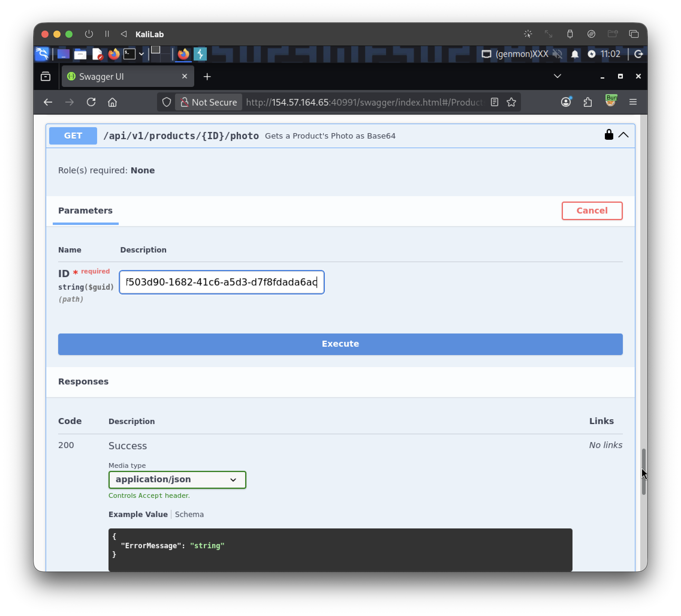Image resolution: width=681 pixels, height=616 pixels.
Task: Switch to the Firefox window in the taskbar
Action: (183, 54)
